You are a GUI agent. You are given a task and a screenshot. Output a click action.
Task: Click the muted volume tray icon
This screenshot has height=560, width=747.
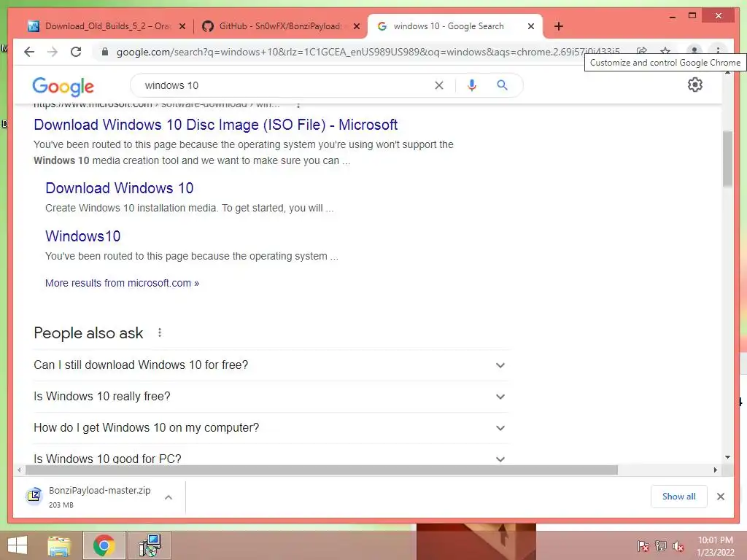[678, 546]
